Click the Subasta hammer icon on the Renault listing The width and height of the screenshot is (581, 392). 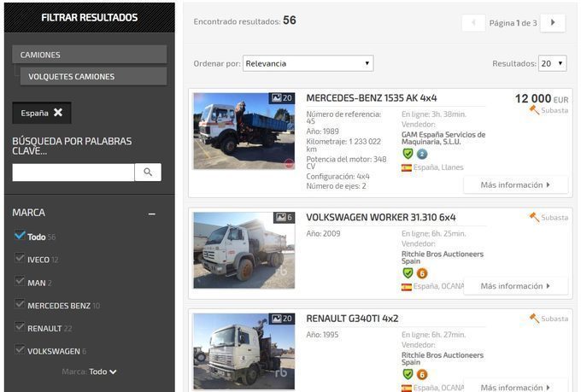tap(534, 319)
